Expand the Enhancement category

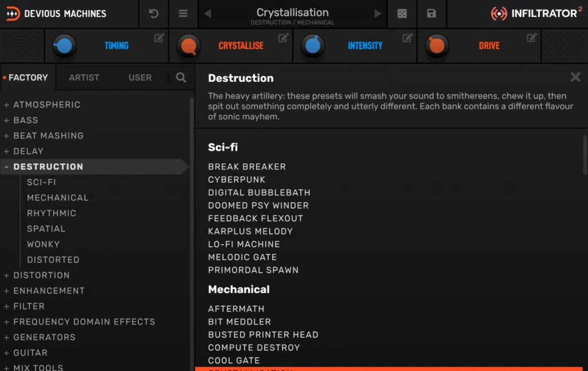7,291
